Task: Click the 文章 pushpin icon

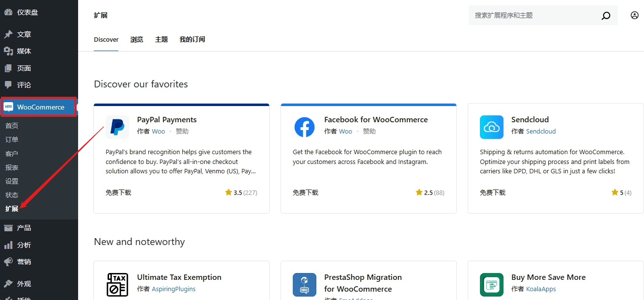Action: coord(8,34)
